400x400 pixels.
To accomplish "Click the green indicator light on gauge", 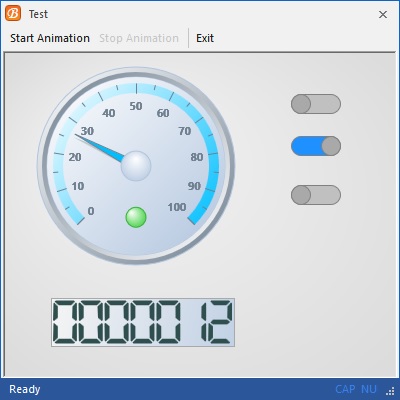I will coord(136,217).
